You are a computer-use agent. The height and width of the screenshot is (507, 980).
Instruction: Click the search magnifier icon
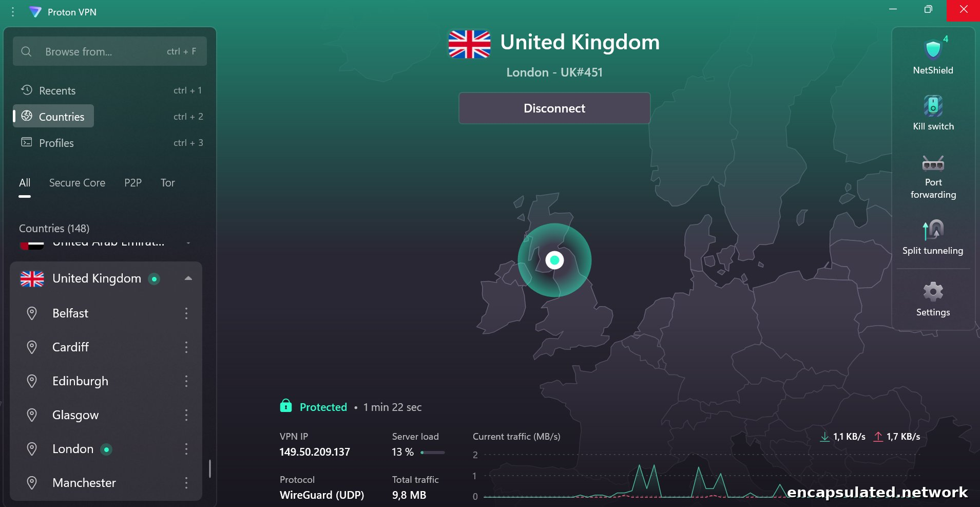click(26, 51)
